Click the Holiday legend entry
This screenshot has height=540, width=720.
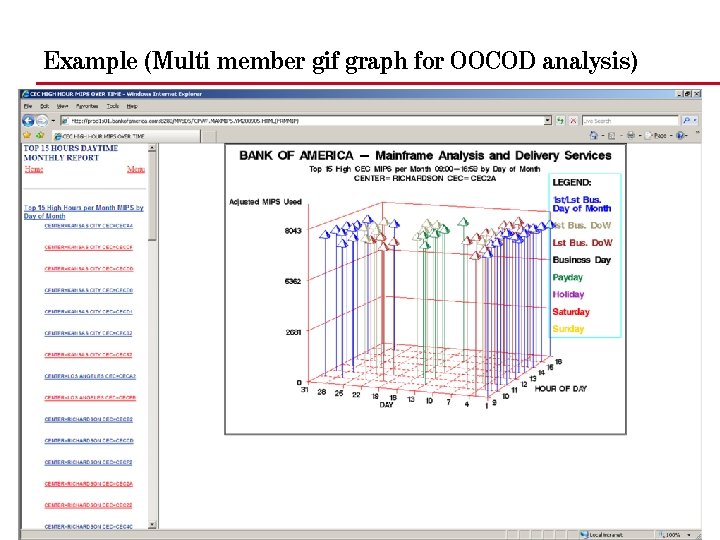tap(568, 294)
